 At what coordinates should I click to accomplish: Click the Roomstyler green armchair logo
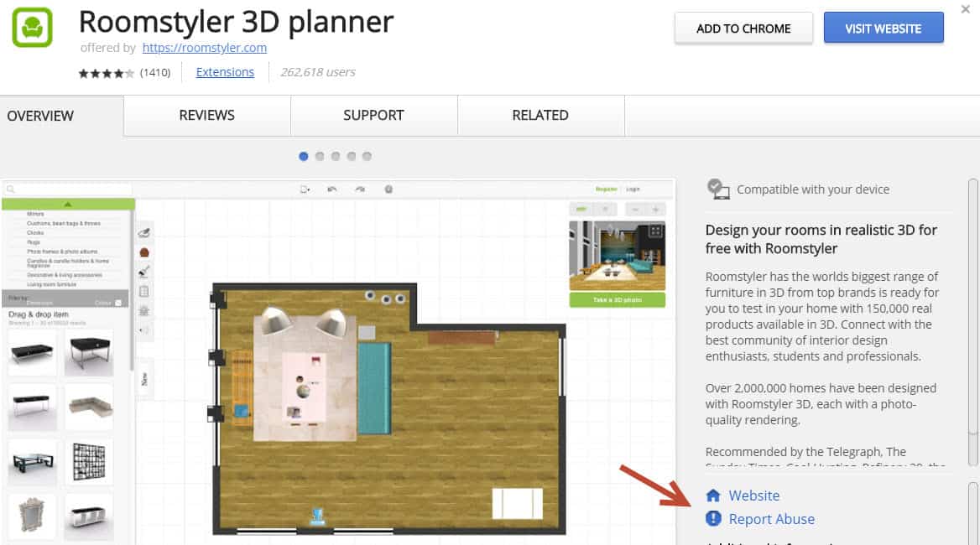[33, 27]
